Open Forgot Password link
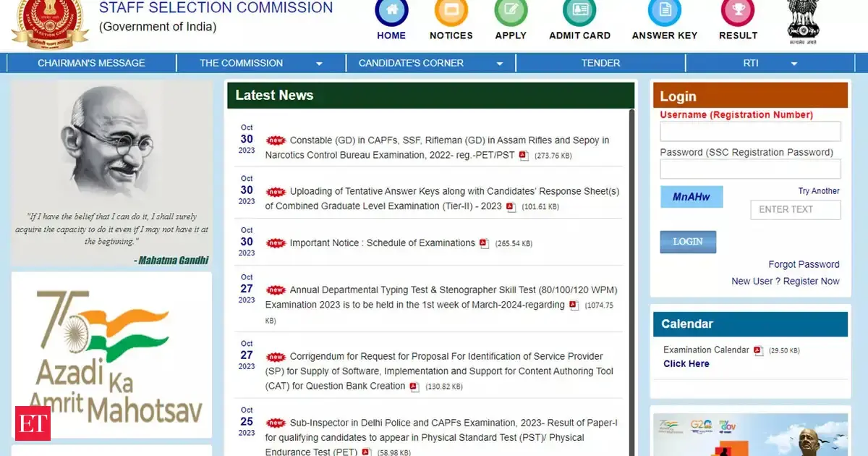 804,264
